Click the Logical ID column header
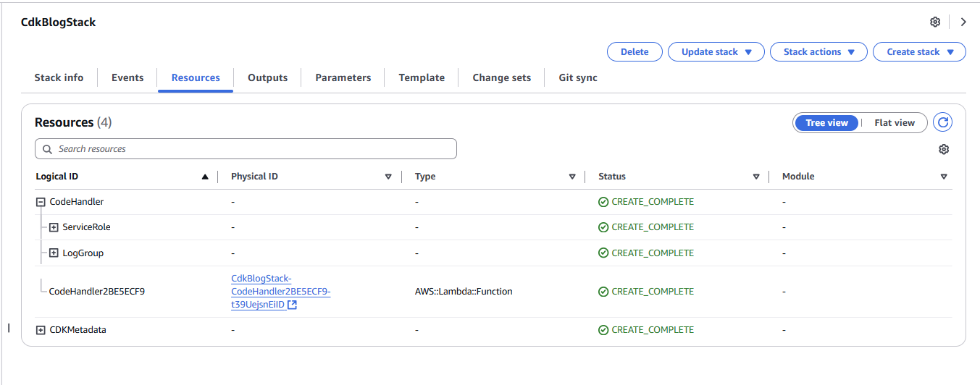980x385 pixels. pyautogui.click(x=57, y=177)
